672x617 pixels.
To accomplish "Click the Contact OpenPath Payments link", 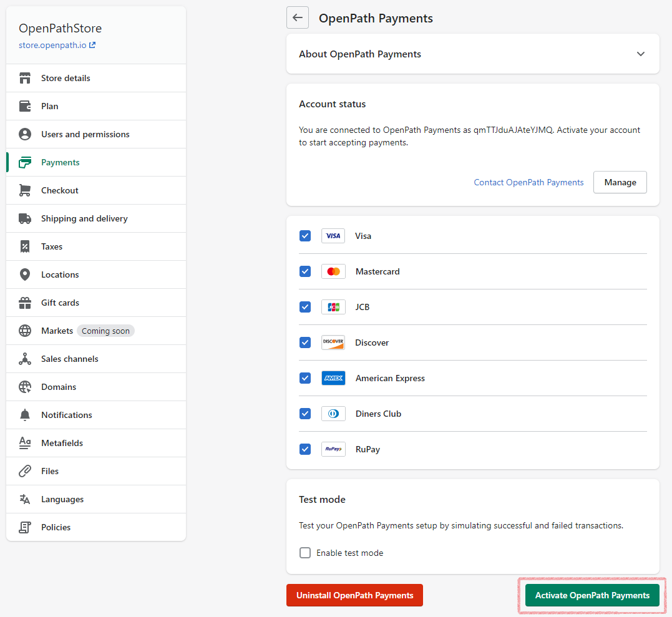I will tap(528, 182).
